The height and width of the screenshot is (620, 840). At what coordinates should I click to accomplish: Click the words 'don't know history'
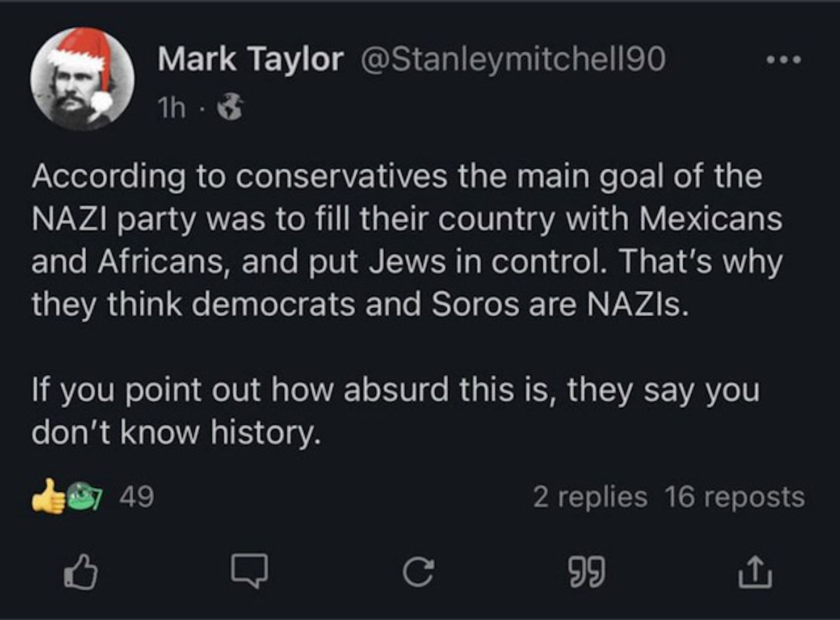176,433
